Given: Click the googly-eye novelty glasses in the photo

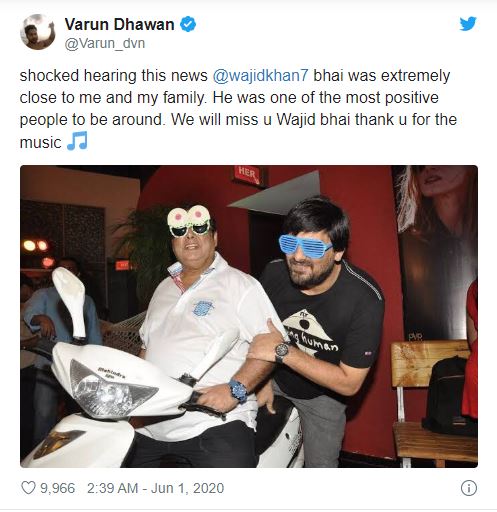Looking at the screenshot, I should point(190,221).
